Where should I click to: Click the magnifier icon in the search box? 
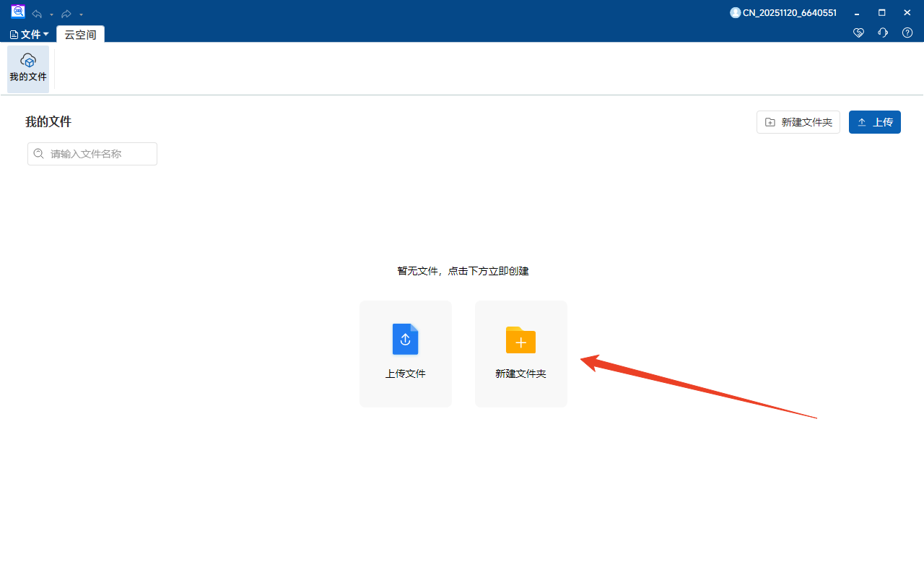38,153
